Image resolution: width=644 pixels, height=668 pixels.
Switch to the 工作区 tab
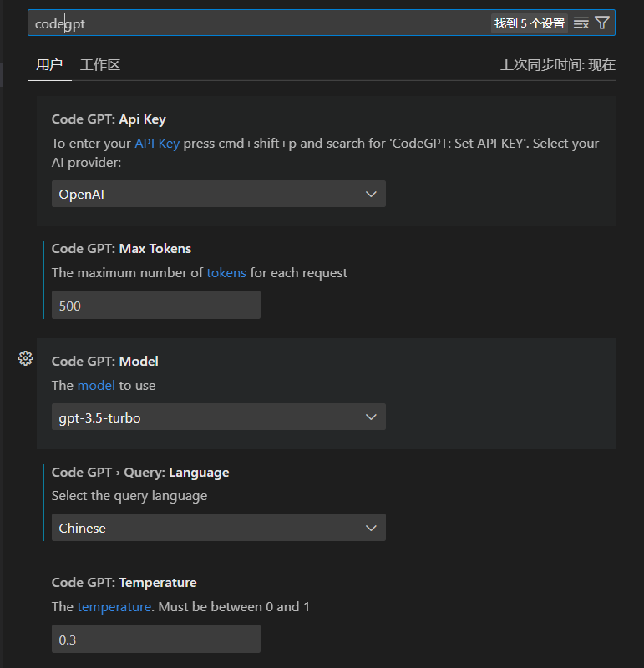[x=100, y=65]
